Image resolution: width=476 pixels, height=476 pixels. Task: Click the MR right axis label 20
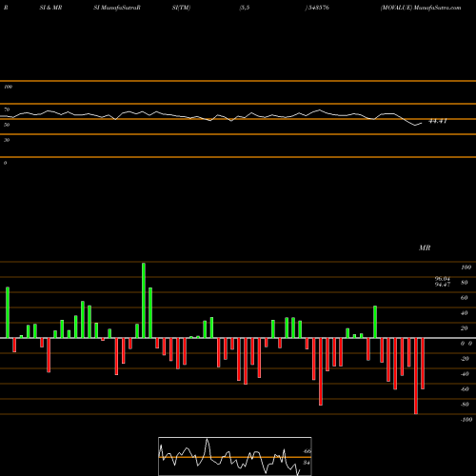tap(465, 328)
